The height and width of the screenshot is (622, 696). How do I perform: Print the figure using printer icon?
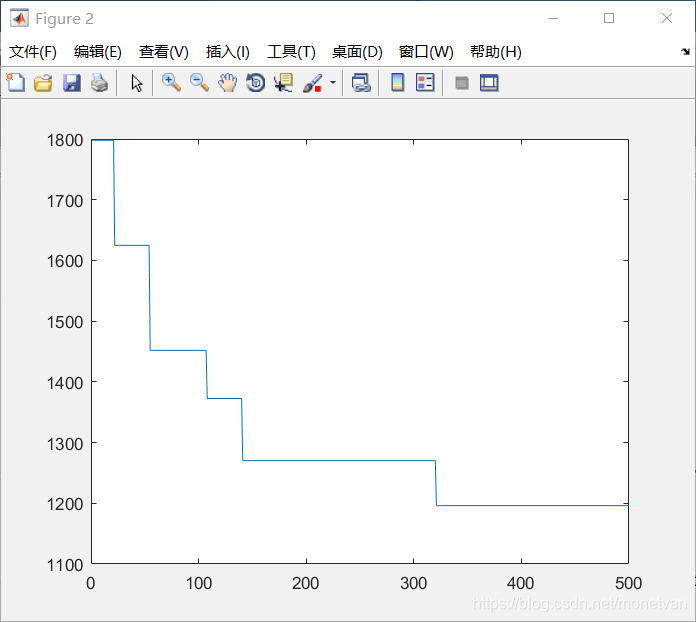coord(99,83)
